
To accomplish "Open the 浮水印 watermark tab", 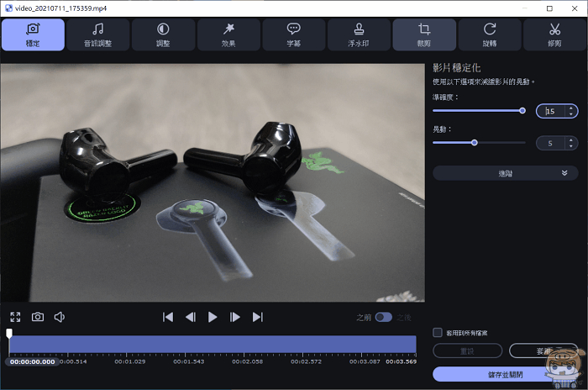I will [x=359, y=34].
